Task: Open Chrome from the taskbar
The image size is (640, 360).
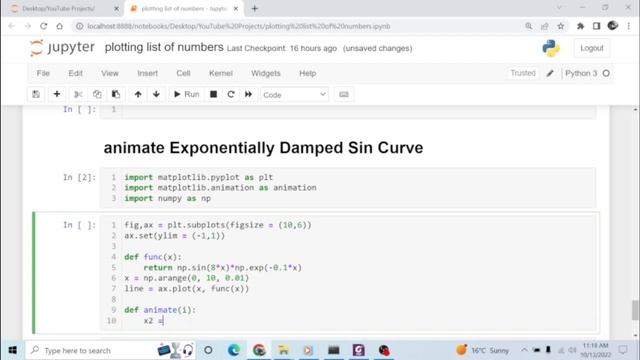Action: pos(259,350)
